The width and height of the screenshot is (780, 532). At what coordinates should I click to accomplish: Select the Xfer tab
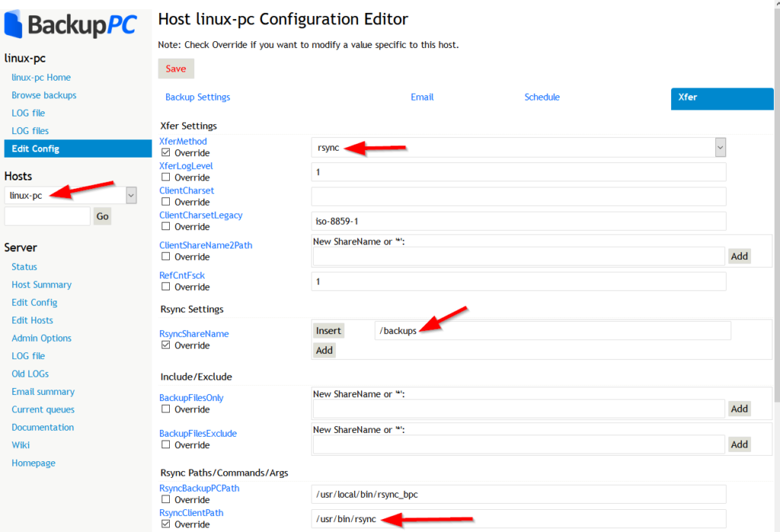click(722, 98)
